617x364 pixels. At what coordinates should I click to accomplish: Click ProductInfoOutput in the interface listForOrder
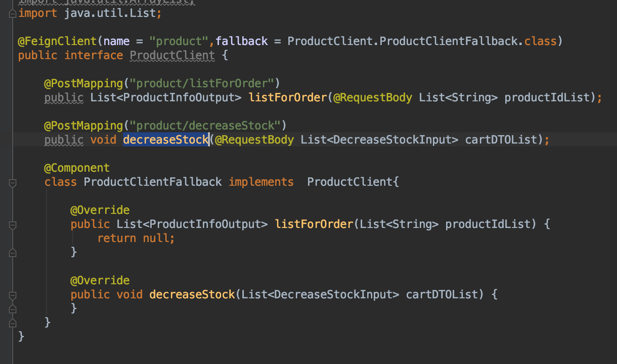point(179,98)
